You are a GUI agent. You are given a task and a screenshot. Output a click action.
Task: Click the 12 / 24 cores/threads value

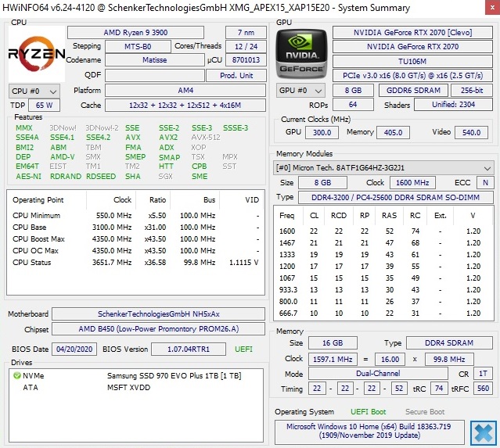pyautogui.click(x=246, y=47)
